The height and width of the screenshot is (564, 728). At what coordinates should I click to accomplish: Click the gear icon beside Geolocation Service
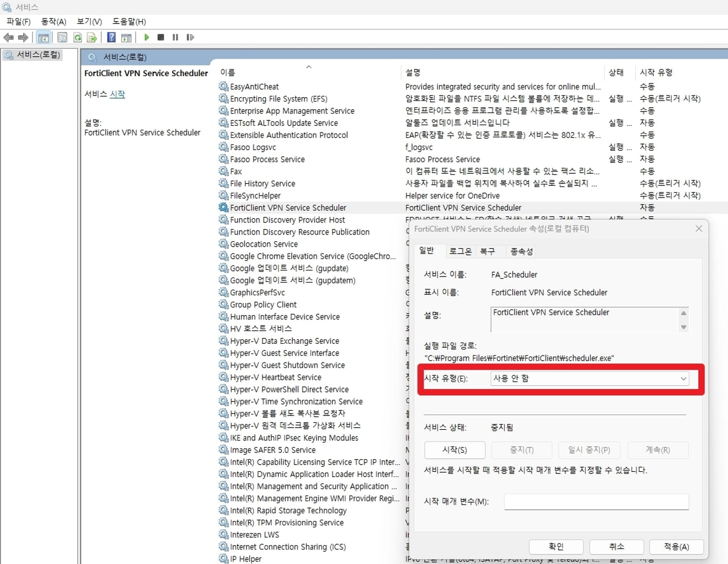(223, 244)
